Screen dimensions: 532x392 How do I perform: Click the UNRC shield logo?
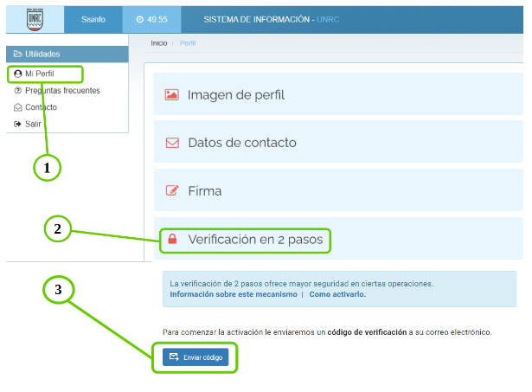[x=35, y=19]
